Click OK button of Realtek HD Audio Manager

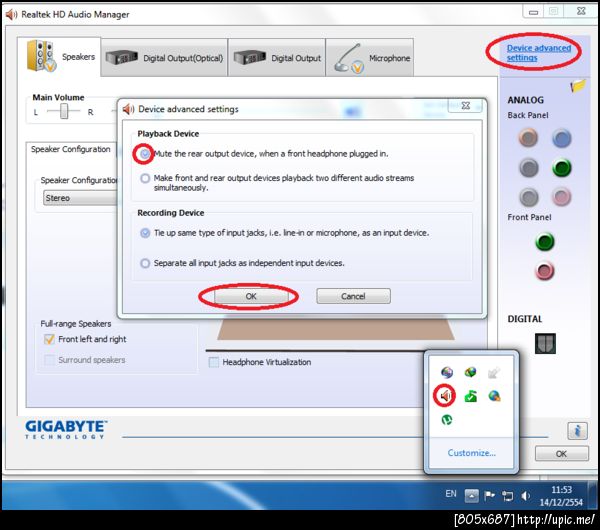[561, 454]
